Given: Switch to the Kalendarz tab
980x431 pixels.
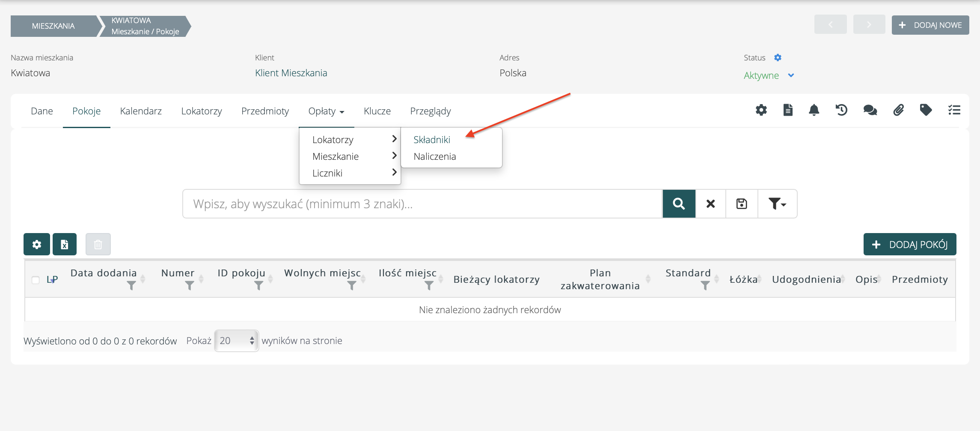Looking at the screenshot, I should coord(141,111).
